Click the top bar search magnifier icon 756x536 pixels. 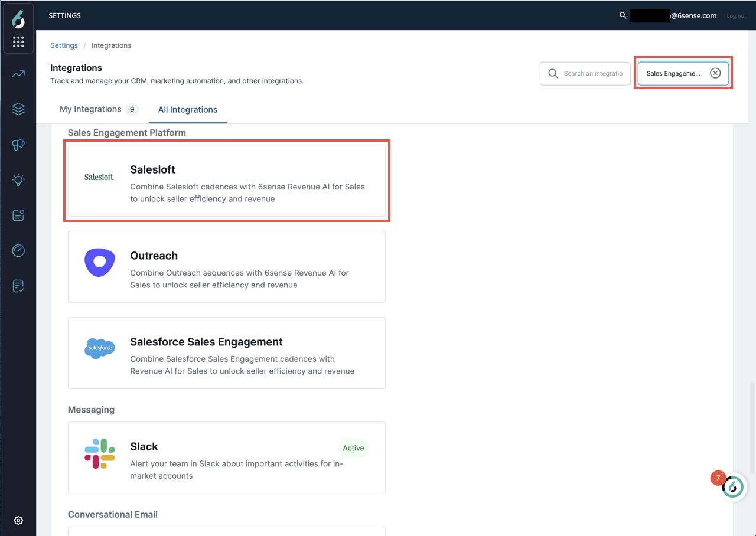(623, 15)
